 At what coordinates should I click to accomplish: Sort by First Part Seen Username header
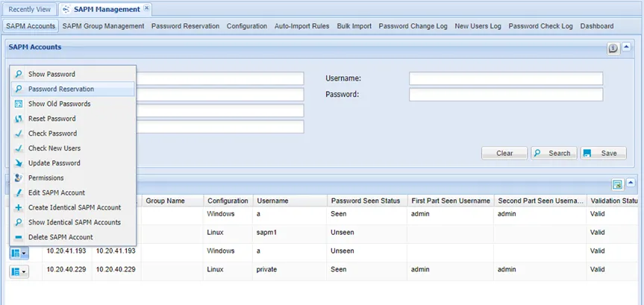pos(451,201)
